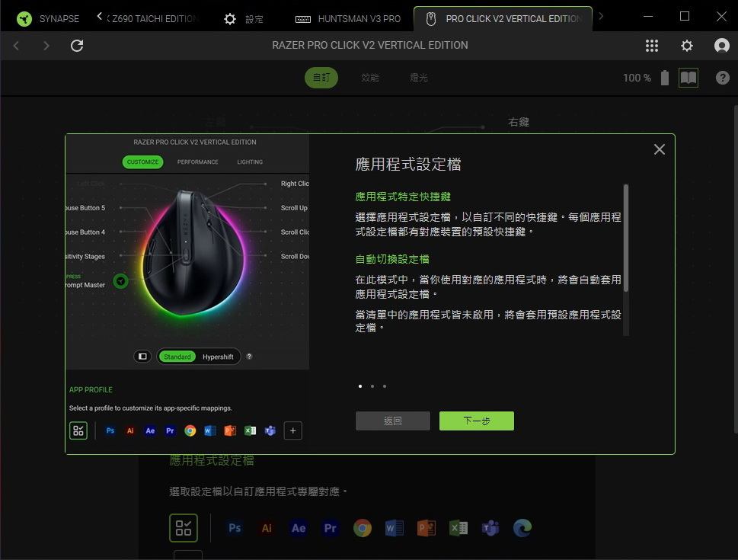The height and width of the screenshot is (560, 738).
Task: Go back with the navigation back arrow
Action: coord(17,46)
